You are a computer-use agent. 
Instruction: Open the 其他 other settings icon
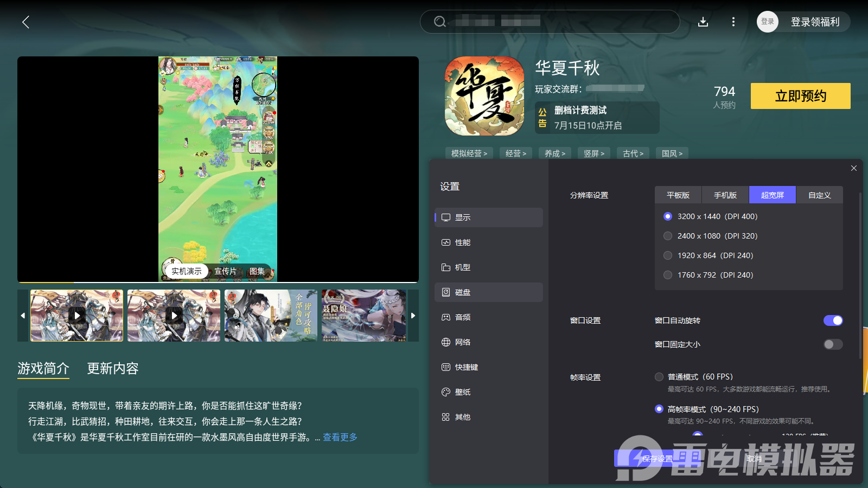[x=446, y=417]
